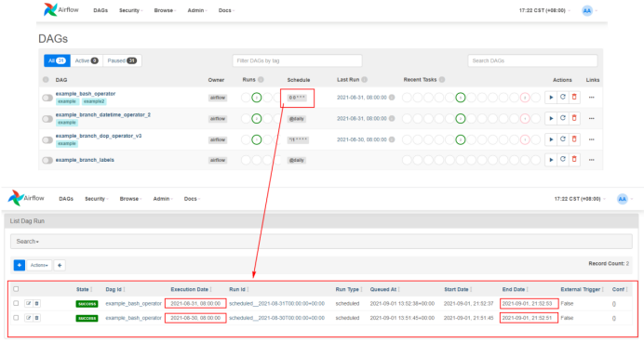Unpause the example_branch_labels DAG toggle
The image size is (644, 343).
tap(47, 160)
